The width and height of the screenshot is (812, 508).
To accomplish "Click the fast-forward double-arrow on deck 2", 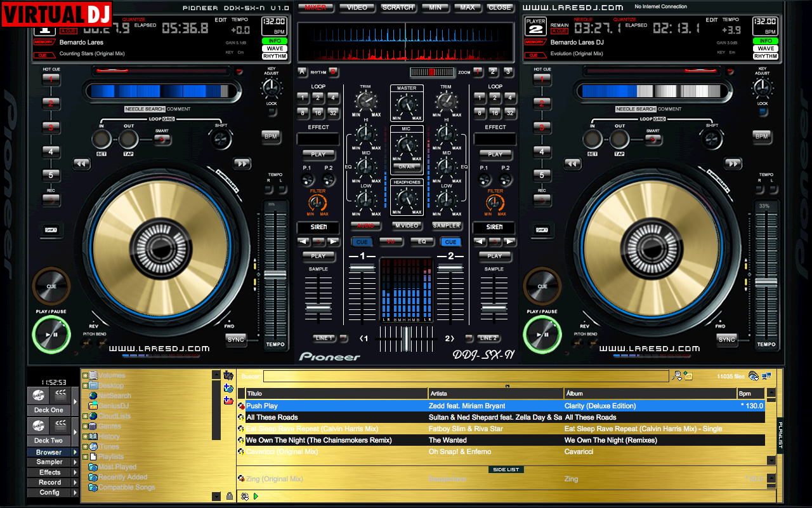I will 733,164.
